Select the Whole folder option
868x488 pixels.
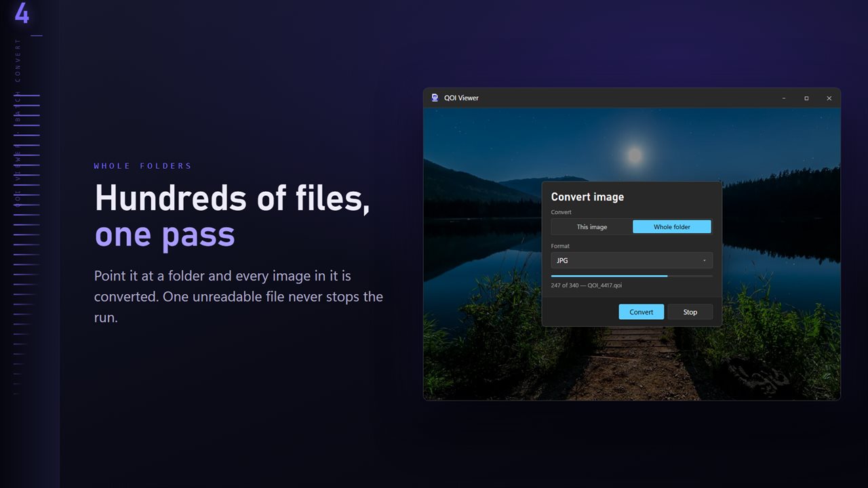pos(672,227)
